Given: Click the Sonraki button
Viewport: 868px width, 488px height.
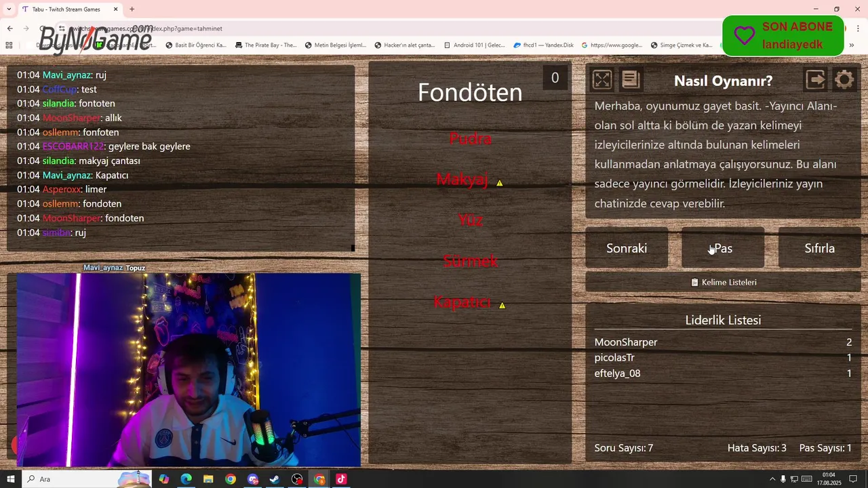Looking at the screenshot, I should click(627, 248).
